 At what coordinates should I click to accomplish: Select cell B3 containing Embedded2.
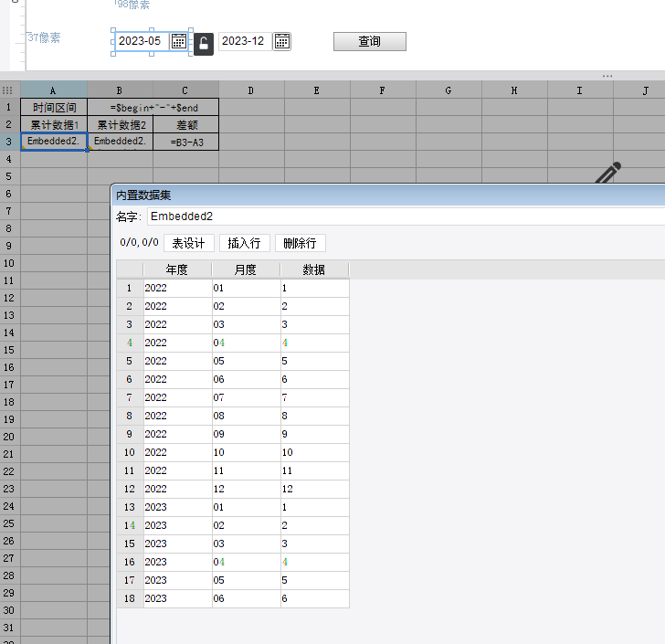coord(121,142)
